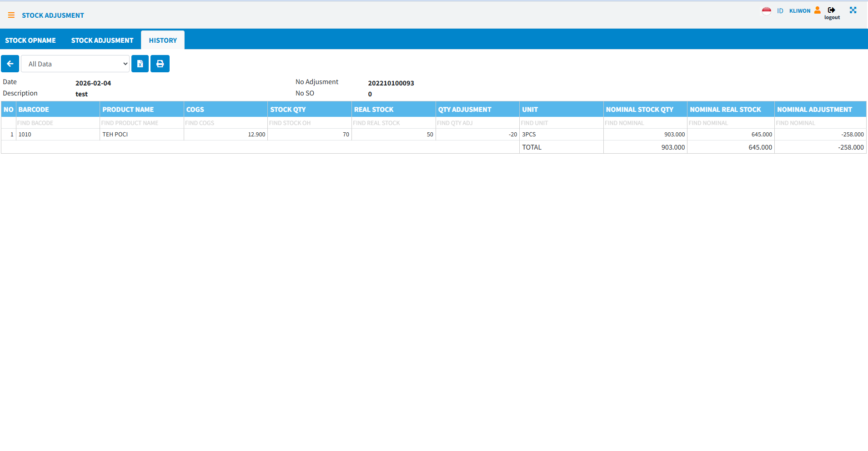Click the FIND QTY ADJ filter field

[477, 123]
